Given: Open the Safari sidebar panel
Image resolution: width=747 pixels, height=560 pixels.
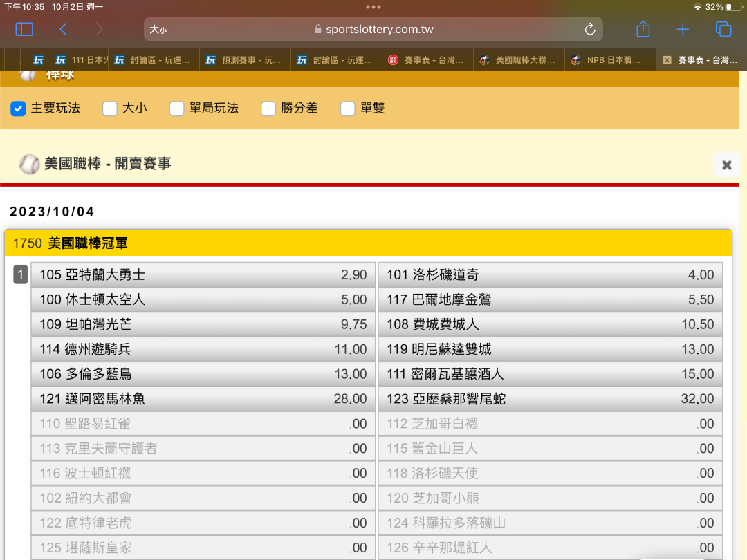Looking at the screenshot, I should tap(24, 30).
